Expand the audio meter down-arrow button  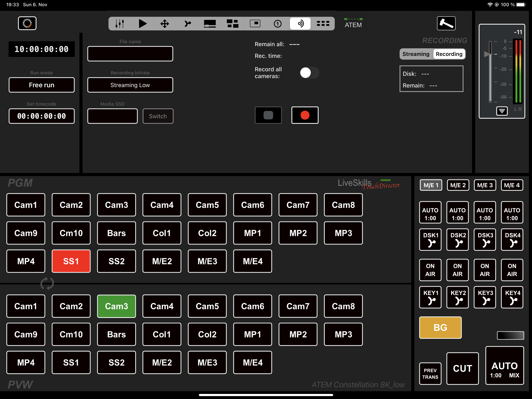click(x=502, y=111)
